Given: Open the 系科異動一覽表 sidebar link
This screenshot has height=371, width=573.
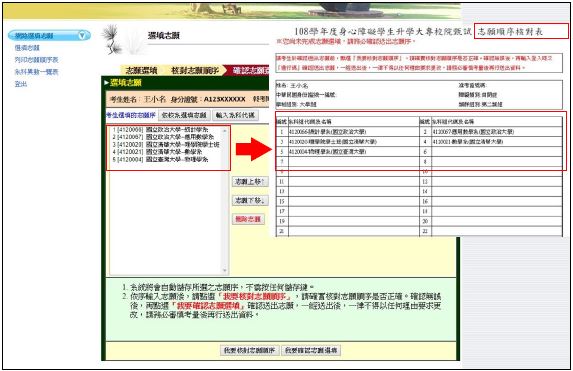Looking at the screenshot, I should (36, 72).
